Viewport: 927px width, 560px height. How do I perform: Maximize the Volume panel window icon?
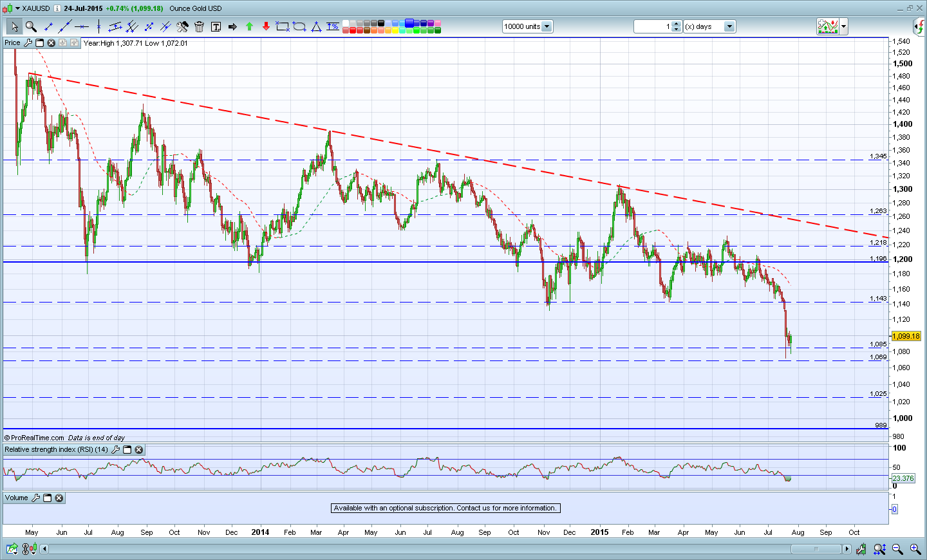pos(47,498)
